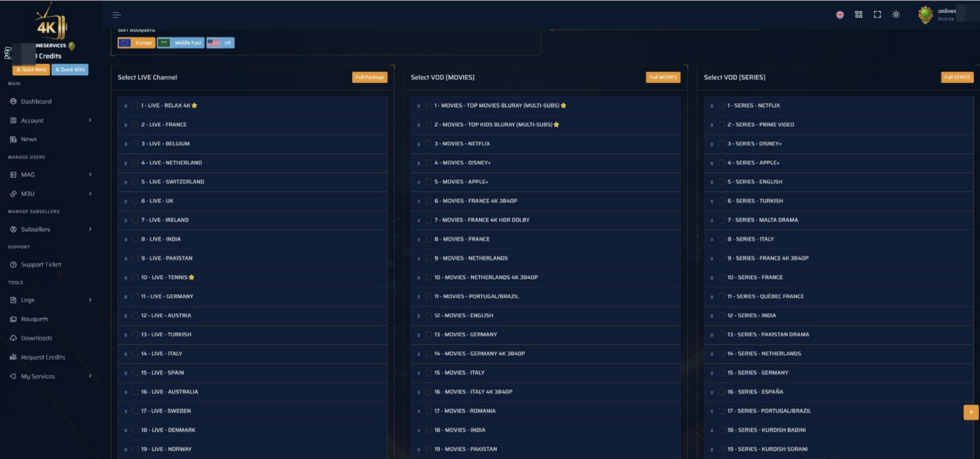Click the Support Ticket sidebar icon
980x459 pixels.
pos(13,265)
